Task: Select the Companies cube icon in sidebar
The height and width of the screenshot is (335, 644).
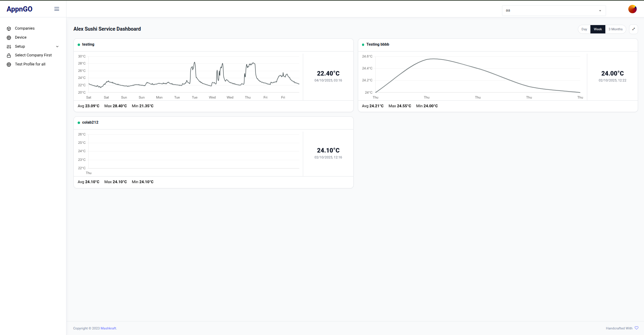Action: [x=9, y=28]
